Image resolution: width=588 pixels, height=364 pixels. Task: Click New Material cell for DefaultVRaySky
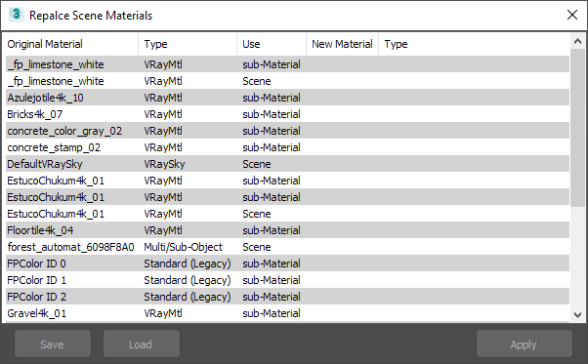coord(343,164)
